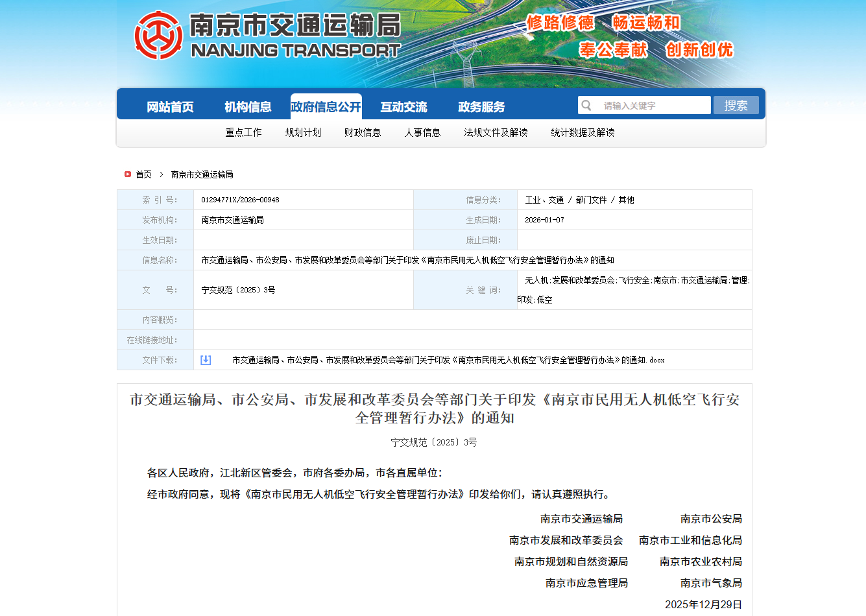
Task: Open 统计数据及解读 submenu item
Action: pyautogui.click(x=583, y=132)
